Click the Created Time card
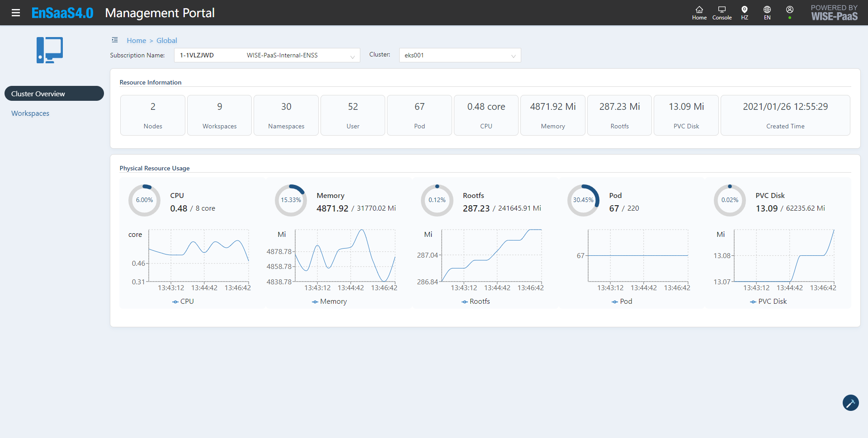Viewport: 868px width, 438px height. click(x=785, y=115)
